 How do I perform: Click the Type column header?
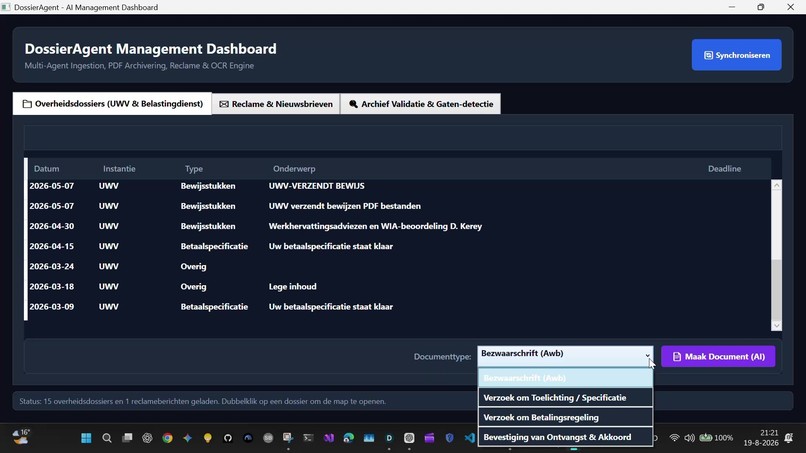point(194,169)
